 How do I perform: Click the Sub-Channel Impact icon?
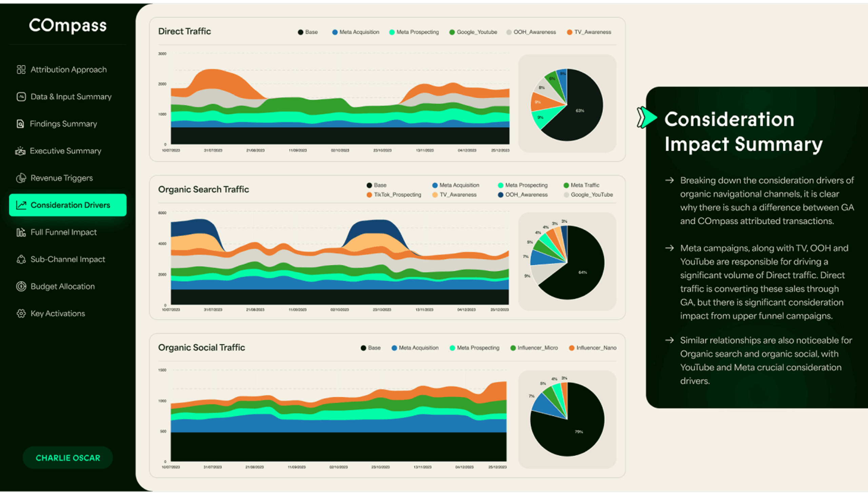pyautogui.click(x=21, y=260)
